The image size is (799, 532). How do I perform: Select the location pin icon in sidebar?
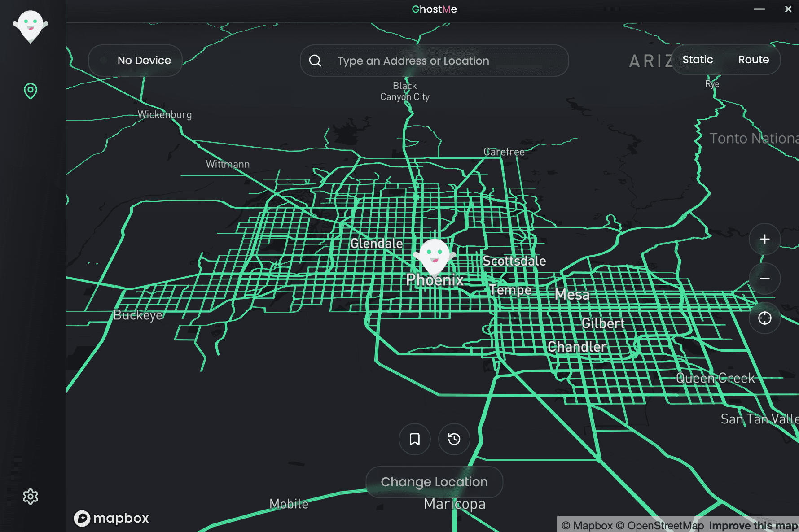point(30,90)
